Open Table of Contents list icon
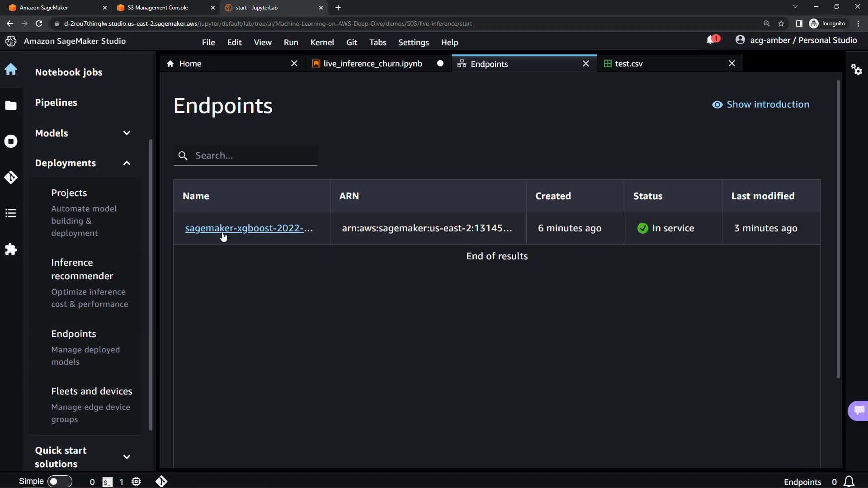 pyautogui.click(x=11, y=213)
